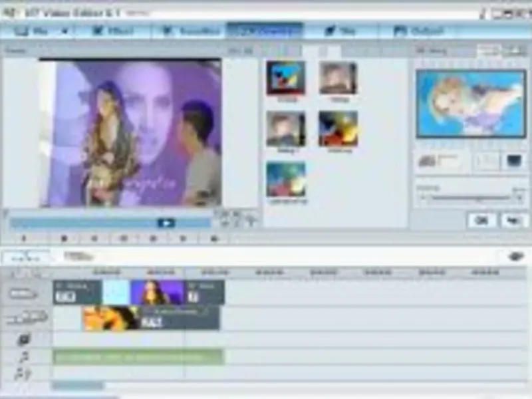Click the timeline view mode button at far left

25,257
